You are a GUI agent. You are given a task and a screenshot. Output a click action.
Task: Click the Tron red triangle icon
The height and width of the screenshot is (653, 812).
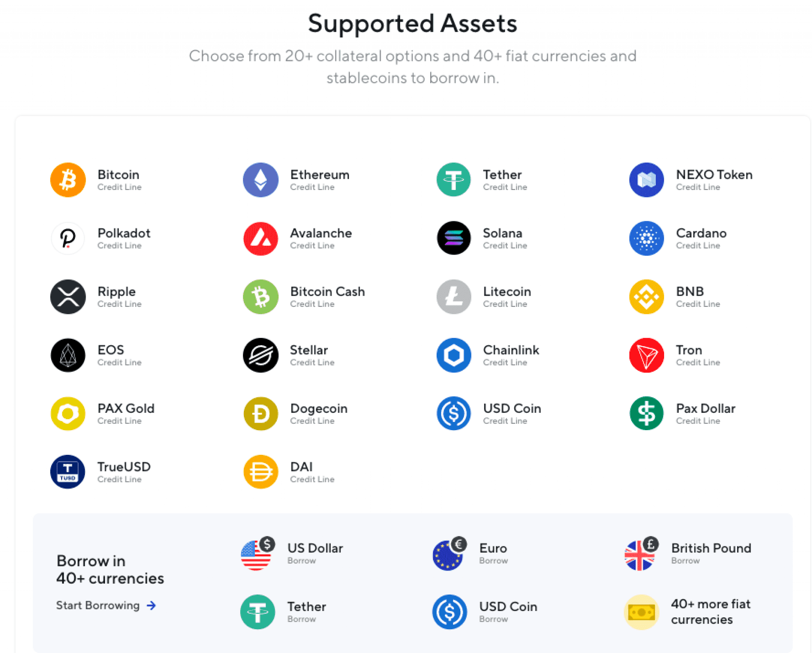click(x=646, y=355)
